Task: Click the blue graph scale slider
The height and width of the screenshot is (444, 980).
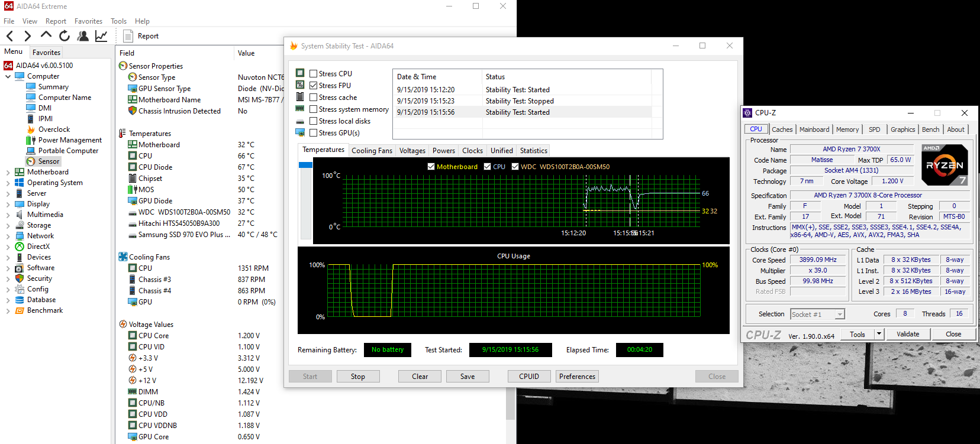Action: [x=305, y=165]
